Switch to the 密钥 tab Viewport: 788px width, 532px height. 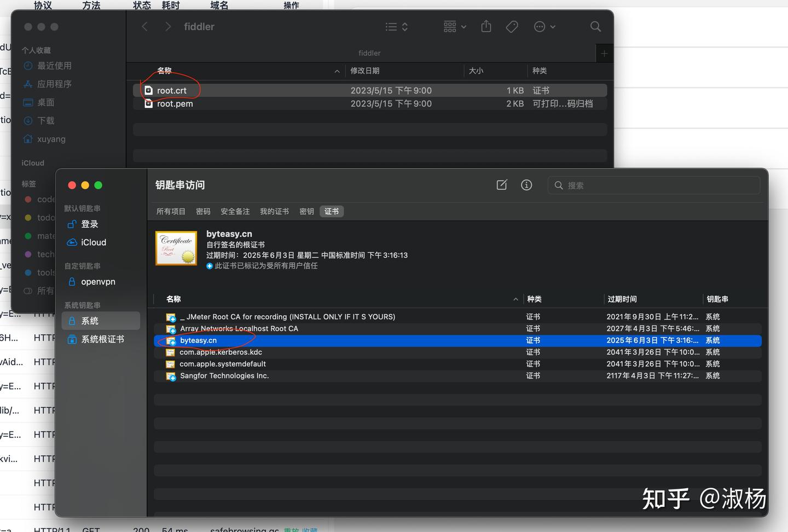pos(306,211)
